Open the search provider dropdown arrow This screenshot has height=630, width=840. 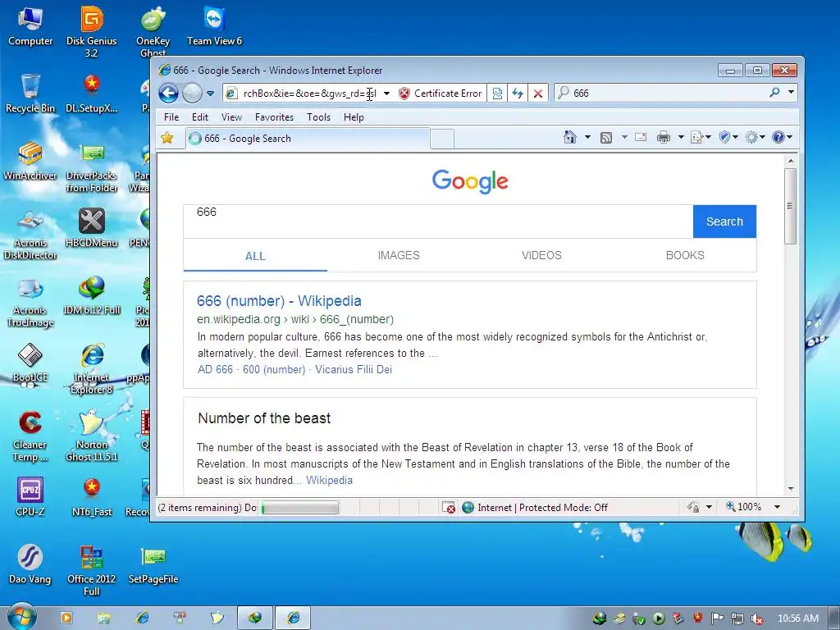[791, 93]
